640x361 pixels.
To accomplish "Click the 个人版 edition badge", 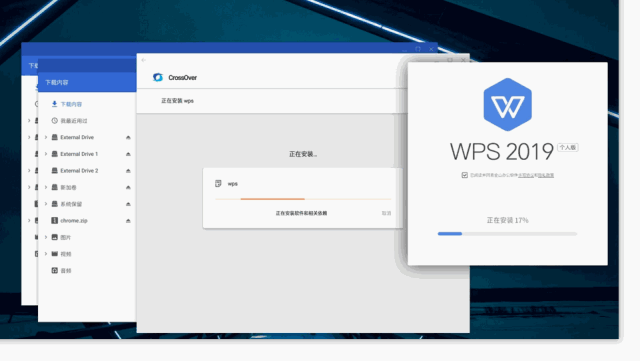I will click(x=568, y=147).
